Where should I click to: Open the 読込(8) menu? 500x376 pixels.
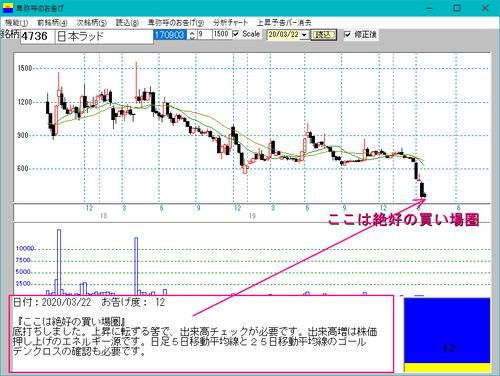click(127, 23)
